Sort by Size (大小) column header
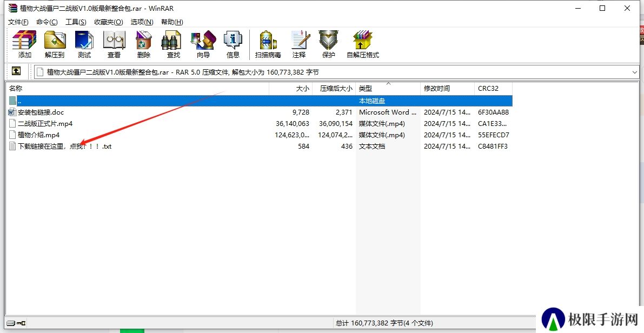 (x=291, y=88)
